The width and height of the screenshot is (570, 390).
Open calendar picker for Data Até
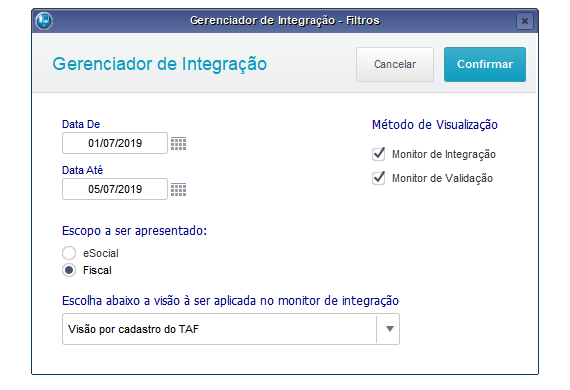click(178, 189)
